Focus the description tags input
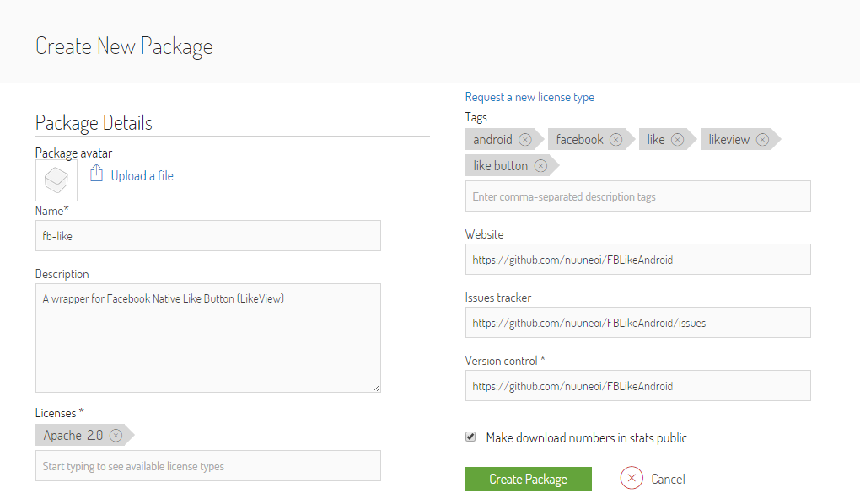860x504 pixels. tap(637, 196)
